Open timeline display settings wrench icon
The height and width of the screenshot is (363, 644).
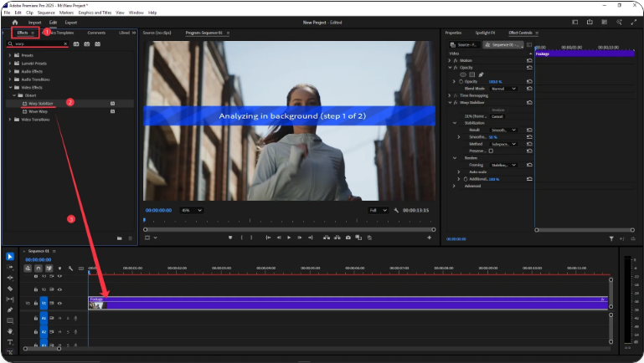pyautogui.click(x=71, y=268)
